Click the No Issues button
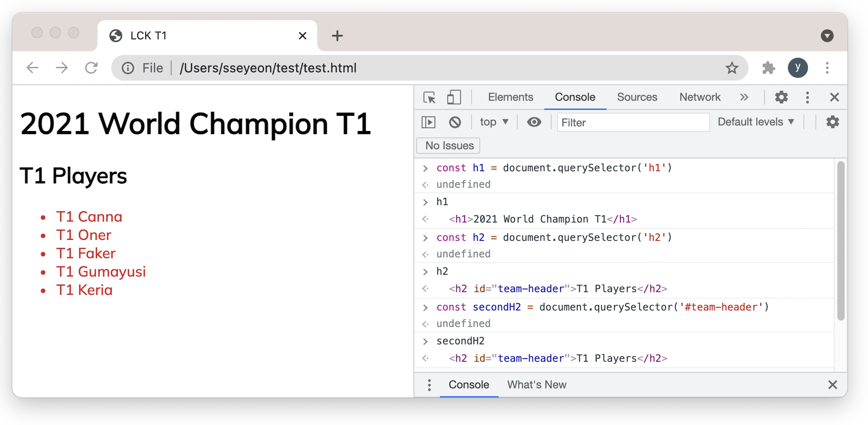The image size is (868, 425). (449, 146)
